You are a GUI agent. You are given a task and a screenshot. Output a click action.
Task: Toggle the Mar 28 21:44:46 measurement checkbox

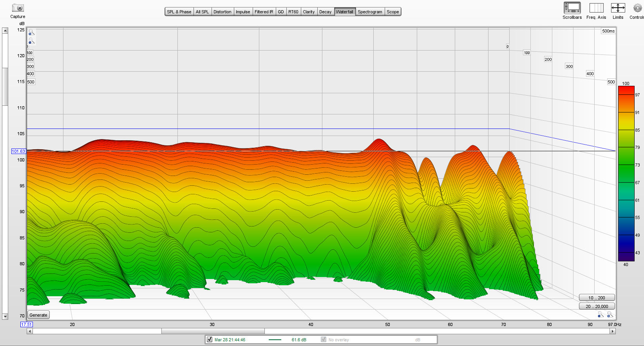pos(210,340)
